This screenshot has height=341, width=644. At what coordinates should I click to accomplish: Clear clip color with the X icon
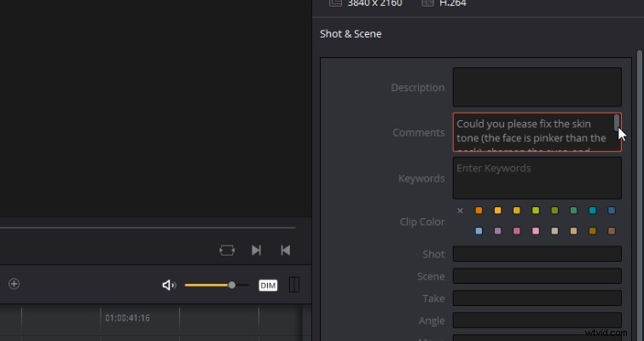tap(460, 211)
